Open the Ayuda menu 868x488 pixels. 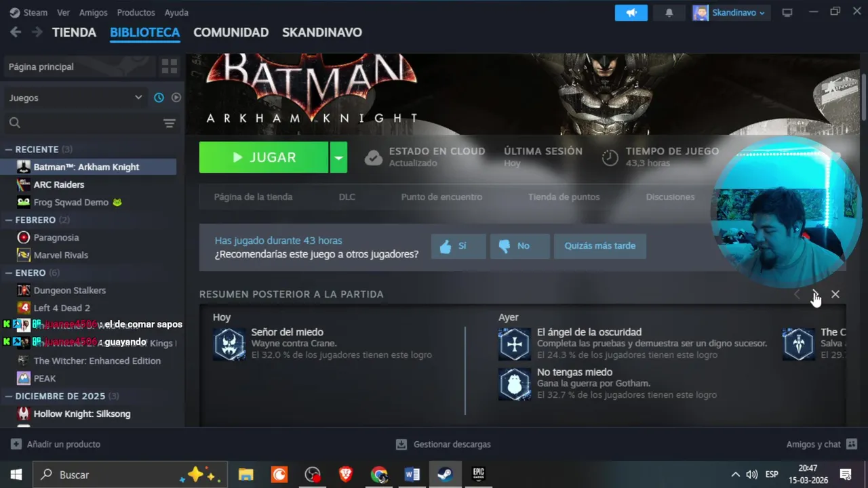pos(176,12)
